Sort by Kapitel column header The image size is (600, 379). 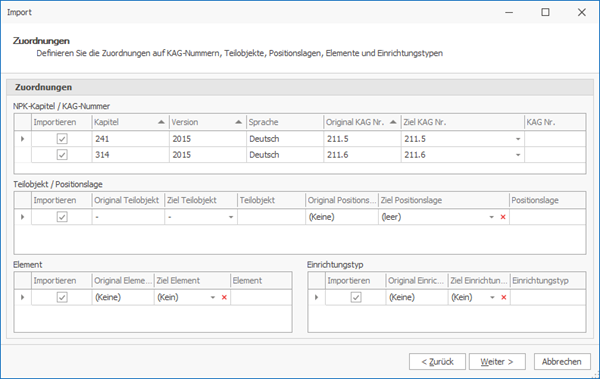130,122
